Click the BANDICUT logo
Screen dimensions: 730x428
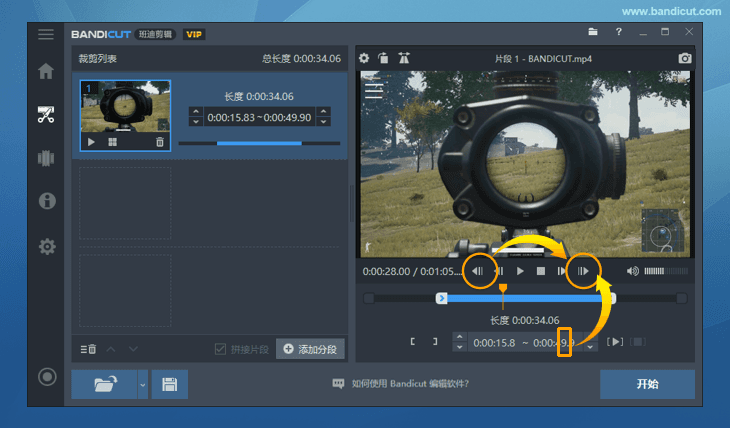coord(101,34)
